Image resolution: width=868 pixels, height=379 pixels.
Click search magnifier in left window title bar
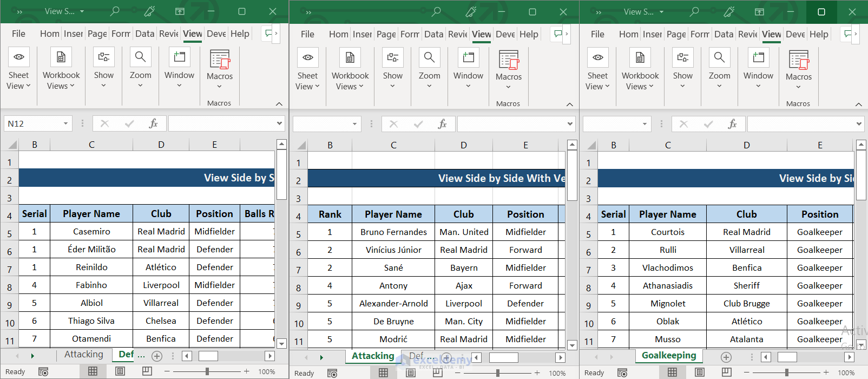coord(115,11)
